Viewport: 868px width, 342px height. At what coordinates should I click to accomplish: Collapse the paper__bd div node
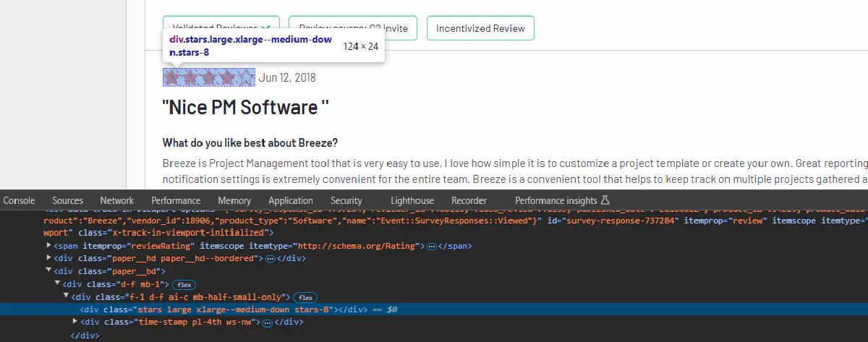(48, 271)
